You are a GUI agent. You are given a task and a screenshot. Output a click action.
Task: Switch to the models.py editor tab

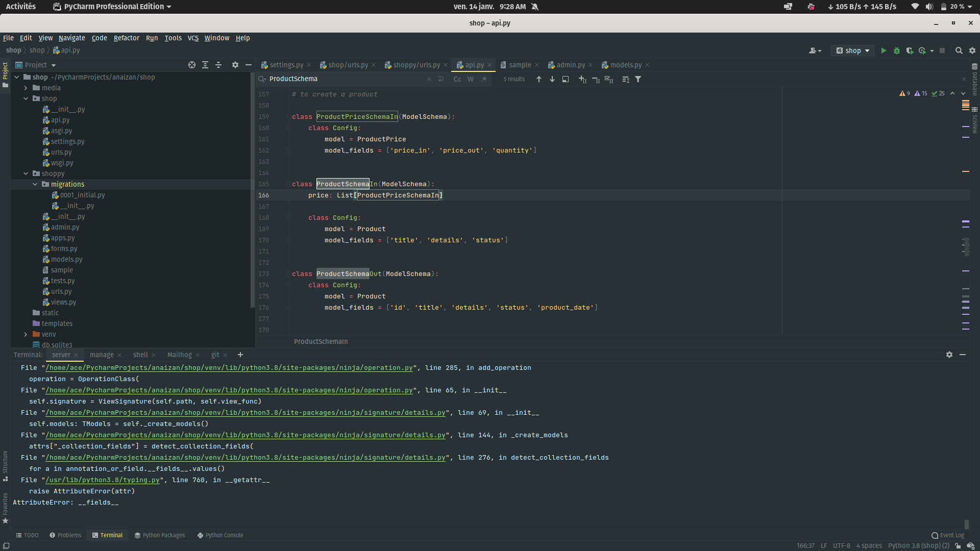coord(625,65)
